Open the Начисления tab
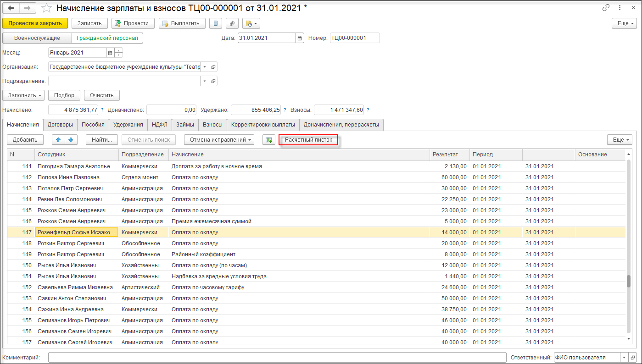This screenshot has height=364, width=642. 23,125
